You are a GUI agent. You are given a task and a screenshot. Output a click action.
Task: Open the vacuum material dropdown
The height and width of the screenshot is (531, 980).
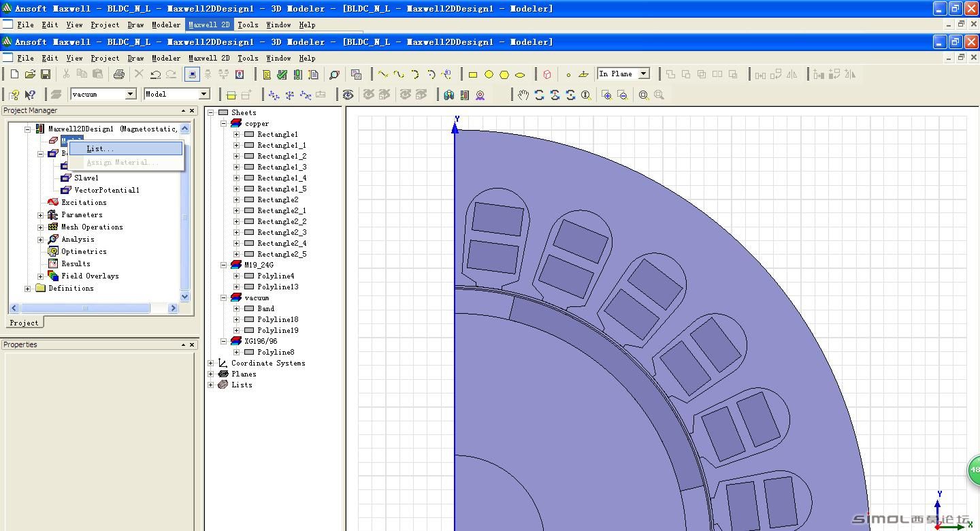[130, 94]
